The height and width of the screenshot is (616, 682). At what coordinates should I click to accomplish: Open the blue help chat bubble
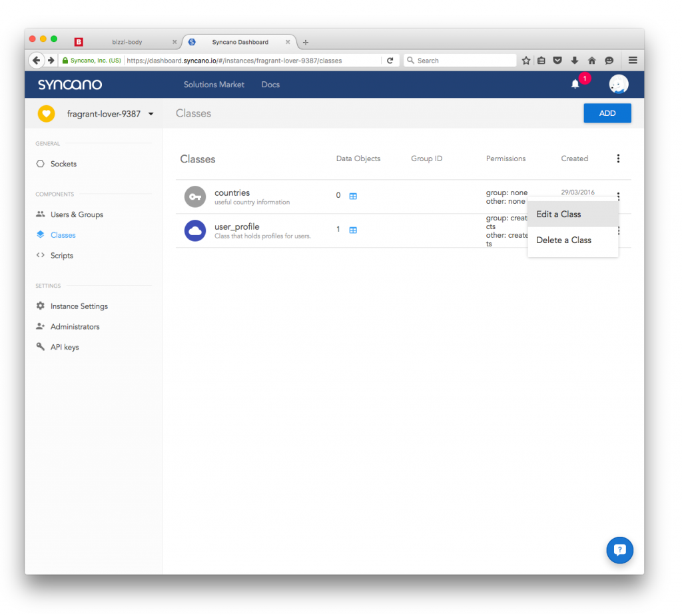(x=619, y=550)
